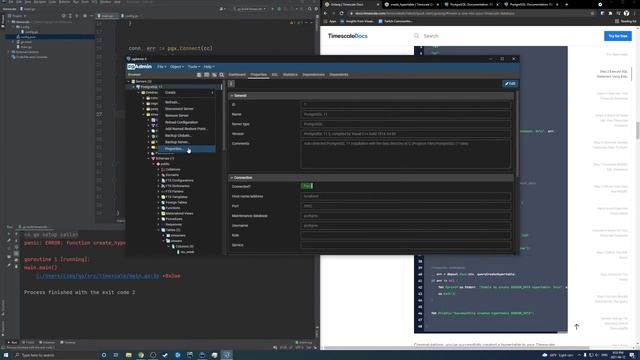The height and width of the screenshot is (360, 640).
Task: Click the Edit pencil button in pgAdmin Properties
Action: (x=510, y=84)
